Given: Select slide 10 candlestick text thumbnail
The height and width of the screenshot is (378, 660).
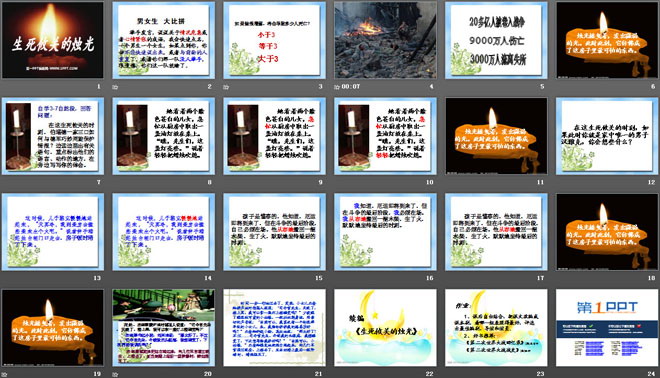Looking at the screenshot, I should pos(385,136).
